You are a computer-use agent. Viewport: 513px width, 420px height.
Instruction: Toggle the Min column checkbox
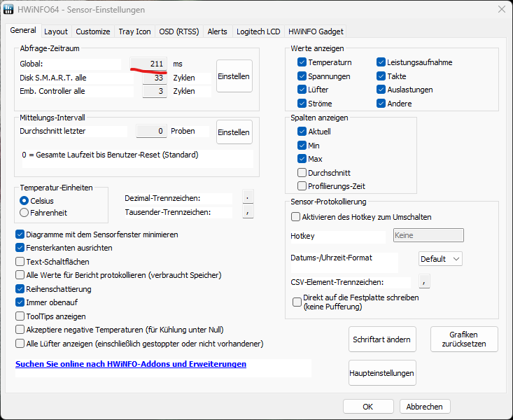tap(302, 146)
